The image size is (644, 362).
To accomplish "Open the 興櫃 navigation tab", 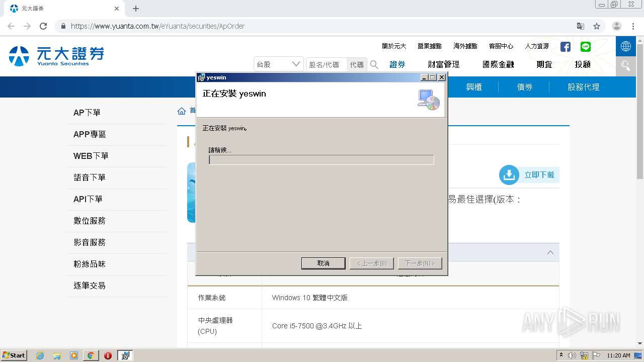I will (x=474, y=87).
